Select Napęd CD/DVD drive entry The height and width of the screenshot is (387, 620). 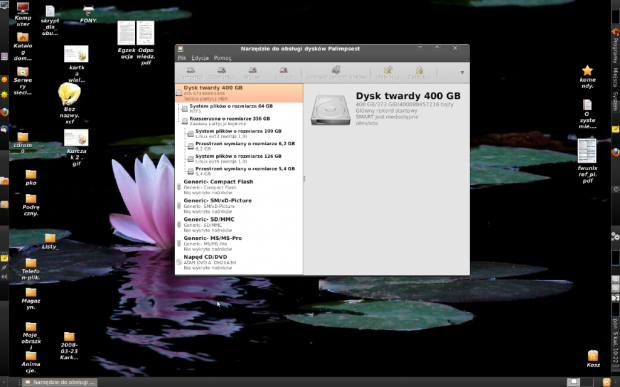(x=239, y=262)
